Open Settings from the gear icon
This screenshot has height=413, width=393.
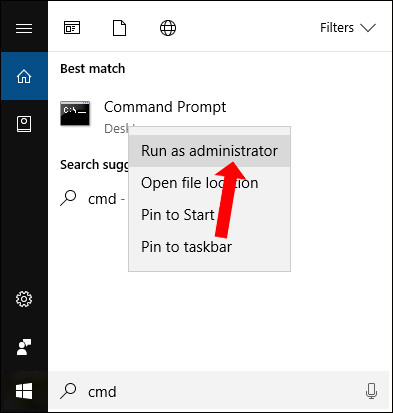(x=24, y=299)
